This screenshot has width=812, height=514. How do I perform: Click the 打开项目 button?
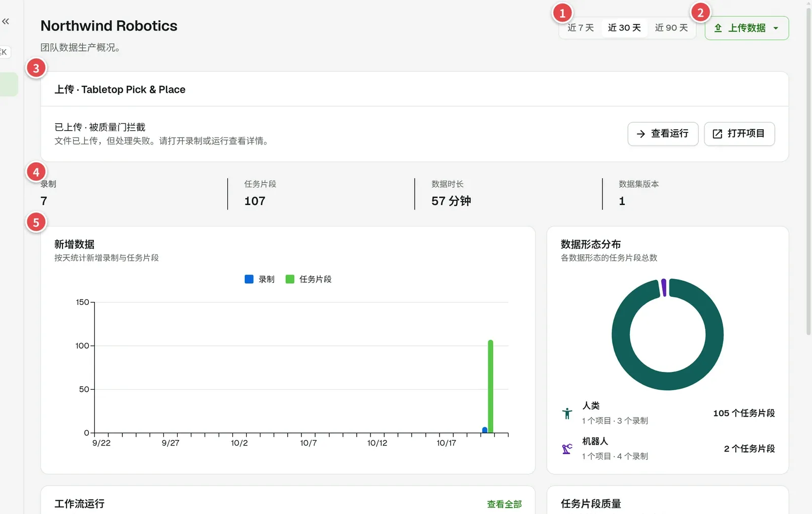coord(739,134)
